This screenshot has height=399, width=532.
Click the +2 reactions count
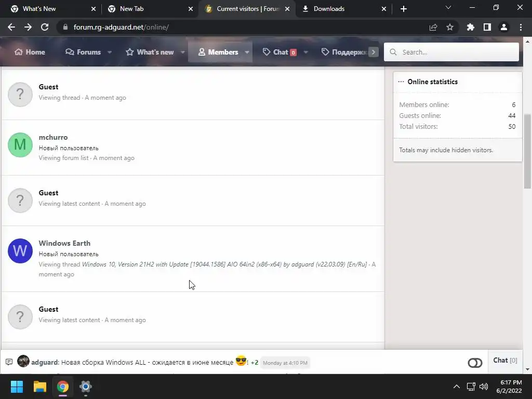click(x=255, y=363)
